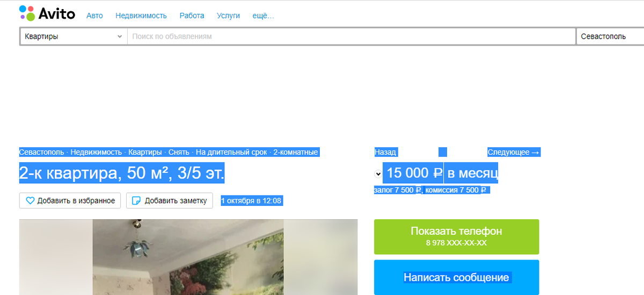Click the date text 1 октября в 12:08
The image size is (644, 295).
[x=252, y=200]
